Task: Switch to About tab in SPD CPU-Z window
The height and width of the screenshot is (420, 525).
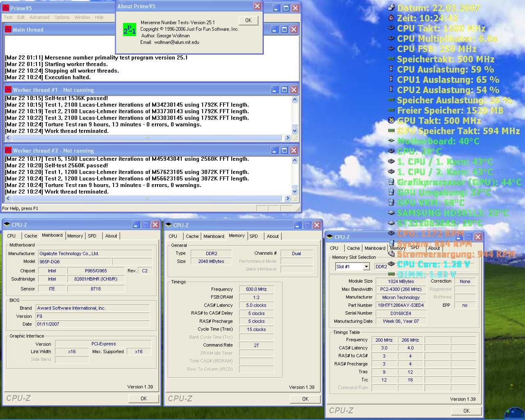Action: click(x=434, y=248)
